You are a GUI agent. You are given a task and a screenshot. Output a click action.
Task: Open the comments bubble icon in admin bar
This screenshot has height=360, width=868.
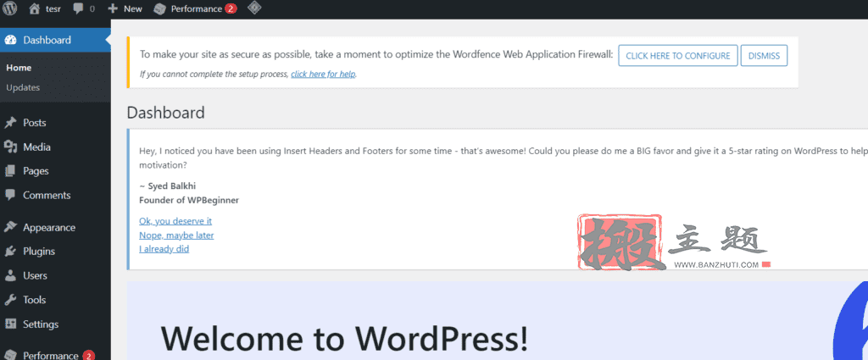(x=79, y=8)
